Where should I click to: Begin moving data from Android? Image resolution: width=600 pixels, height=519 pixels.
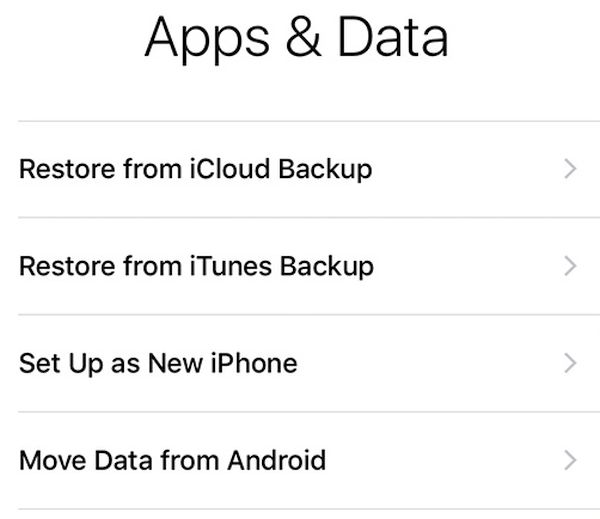click(x=300, y=460)
